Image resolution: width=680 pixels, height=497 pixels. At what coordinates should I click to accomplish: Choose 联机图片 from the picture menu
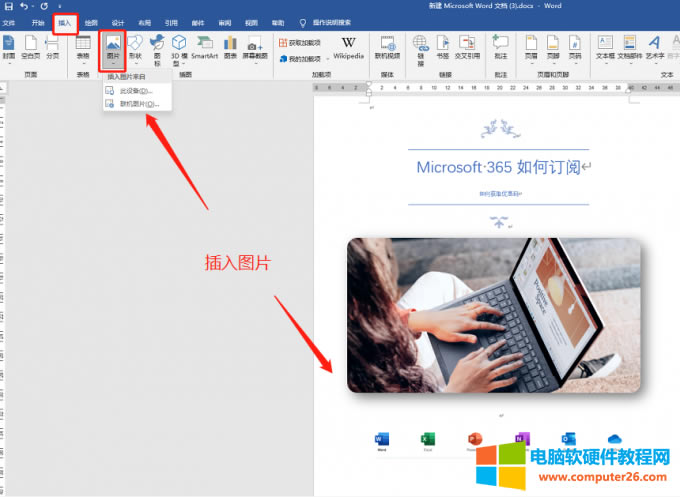[137, 103]
